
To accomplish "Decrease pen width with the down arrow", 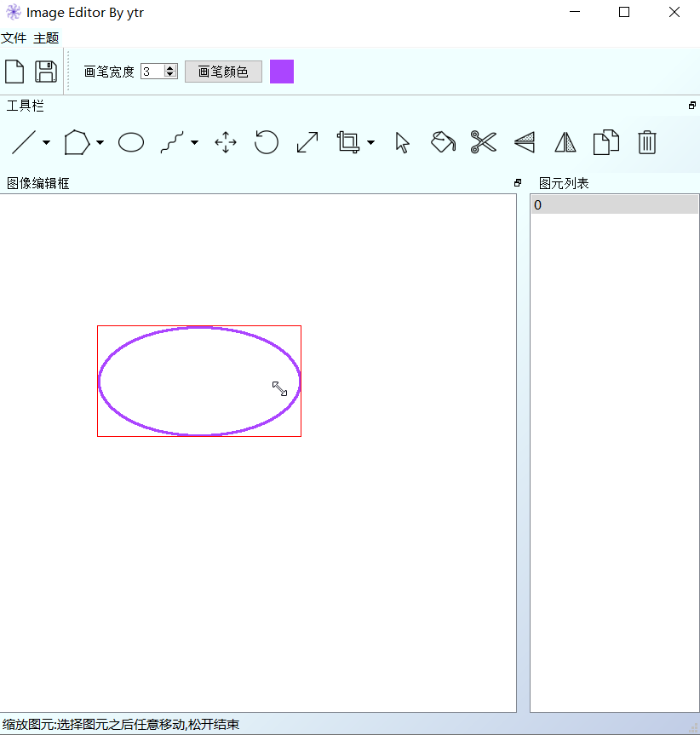I will pyautogui.click(x=170, y=75).
